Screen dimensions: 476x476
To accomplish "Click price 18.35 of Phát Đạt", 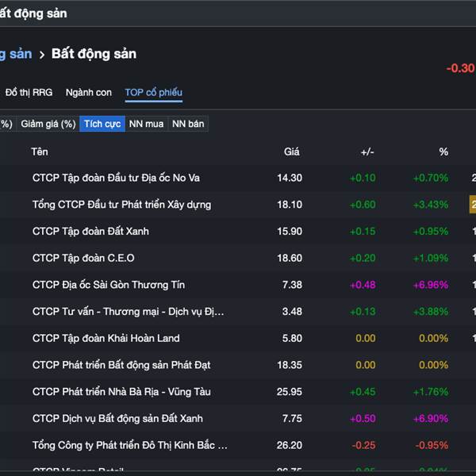I will pyautogui.click(x=290, y=365).
